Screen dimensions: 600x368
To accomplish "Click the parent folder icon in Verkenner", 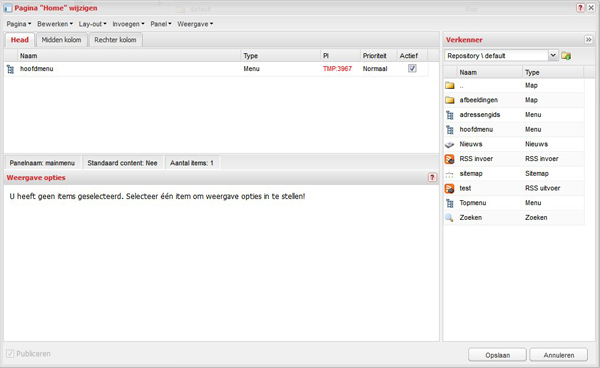I will (450, 85).
